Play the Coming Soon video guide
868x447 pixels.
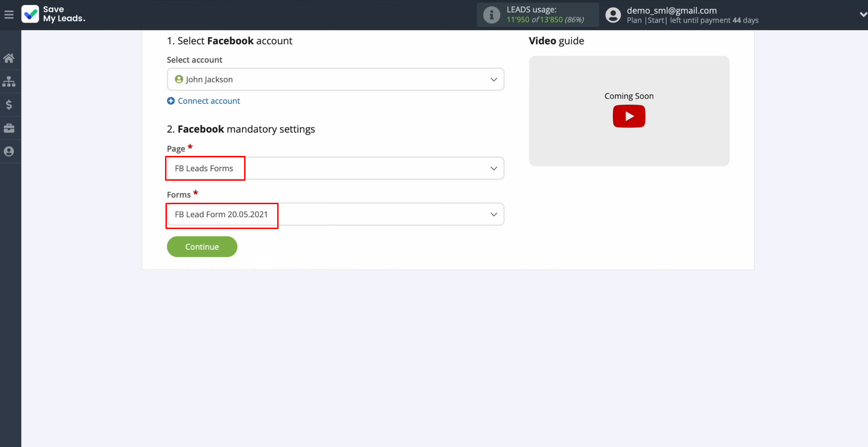629,116
